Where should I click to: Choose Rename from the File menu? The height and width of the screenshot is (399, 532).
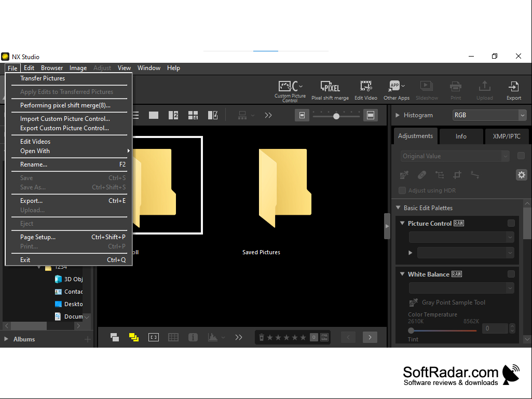pos(69,164)
